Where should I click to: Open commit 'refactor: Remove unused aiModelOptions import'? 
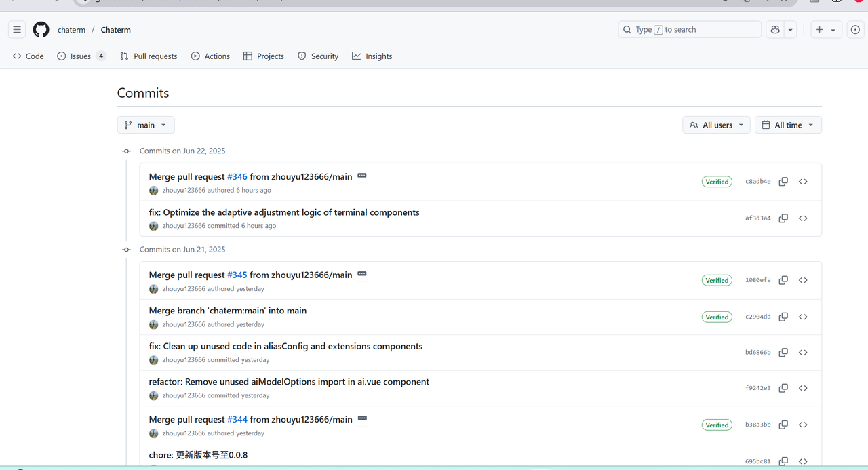tap(289, 382)
